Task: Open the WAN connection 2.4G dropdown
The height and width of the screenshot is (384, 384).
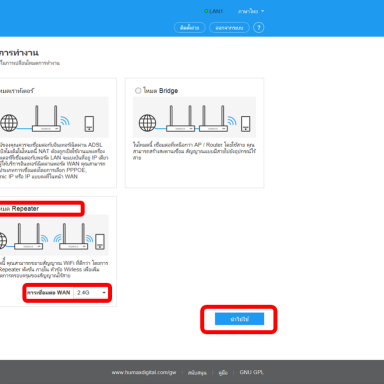Action: click(x=91, y=293)
